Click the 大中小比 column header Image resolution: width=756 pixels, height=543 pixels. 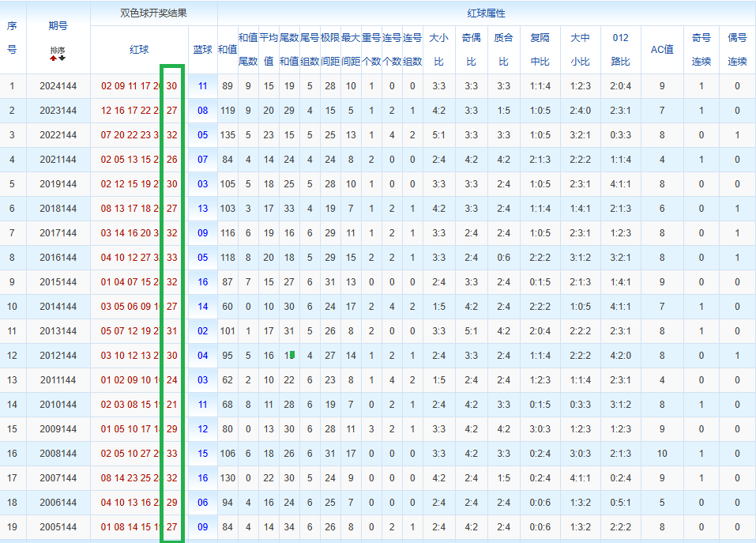pos(580,50)
